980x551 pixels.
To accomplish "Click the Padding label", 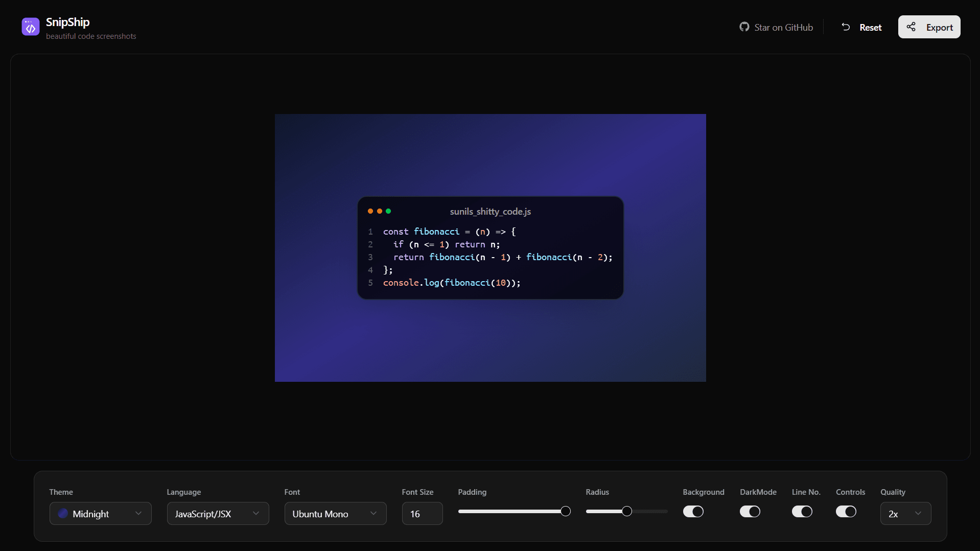I will 472,492.
